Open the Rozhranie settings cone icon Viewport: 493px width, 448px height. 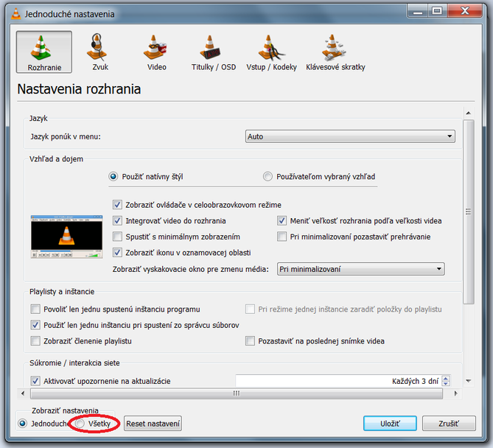(x=44, y=52)
